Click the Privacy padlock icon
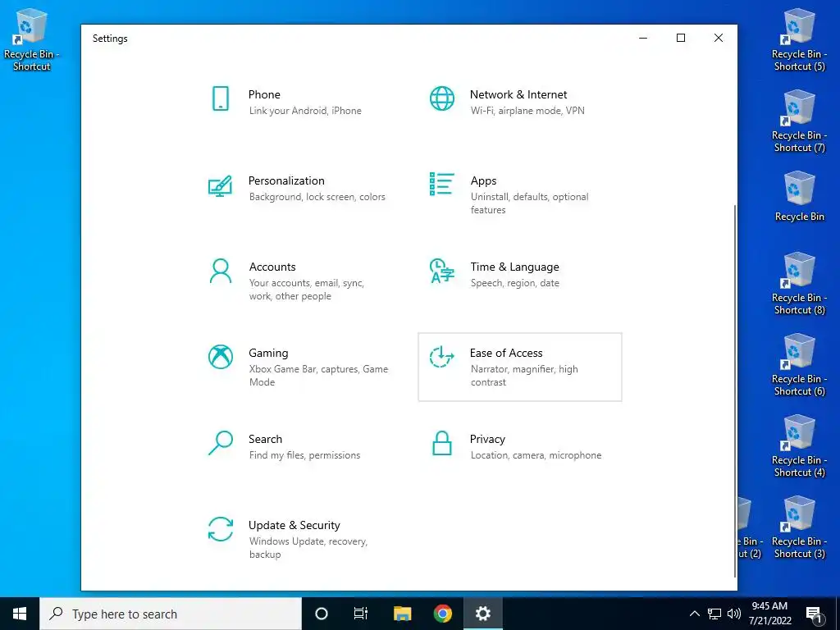Screen dimensions: 840x630 442,443
